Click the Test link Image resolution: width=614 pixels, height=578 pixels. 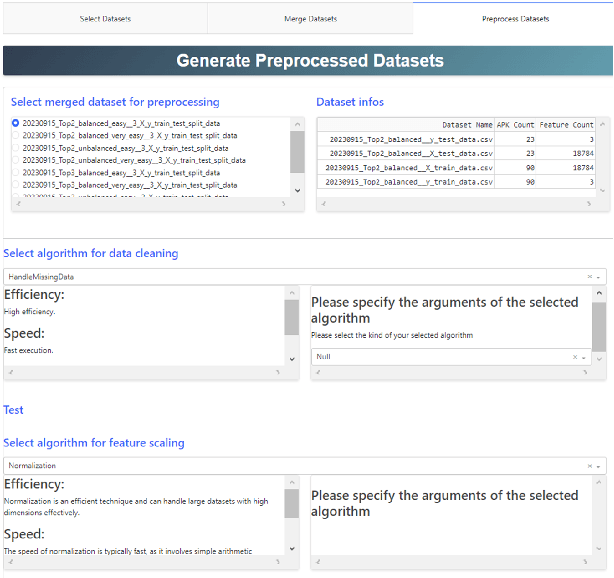[13, 410]
